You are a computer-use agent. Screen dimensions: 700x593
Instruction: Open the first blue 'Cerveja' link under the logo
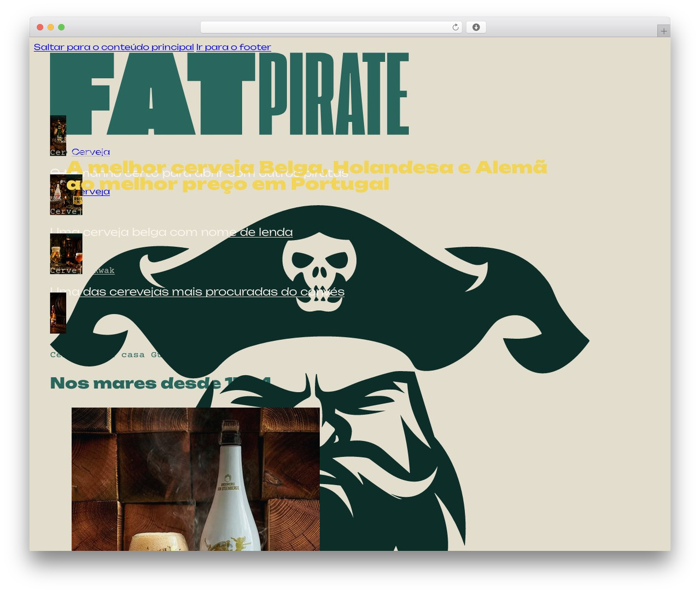pyautogui.click(x=91, y=152)
